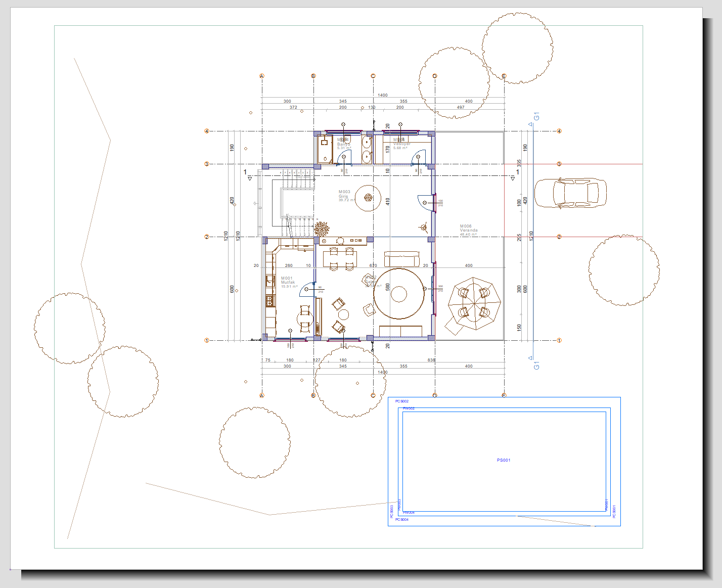Screen dimensions: 722x588
Task: Click the potted plant symbol beside the staircase
Action: pos(322,229)
